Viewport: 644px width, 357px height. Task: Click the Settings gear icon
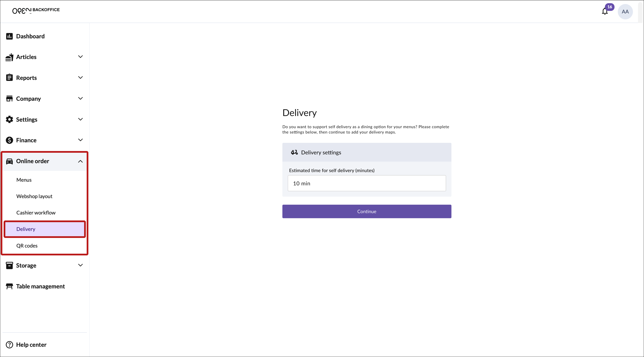[x=9, y=119]
